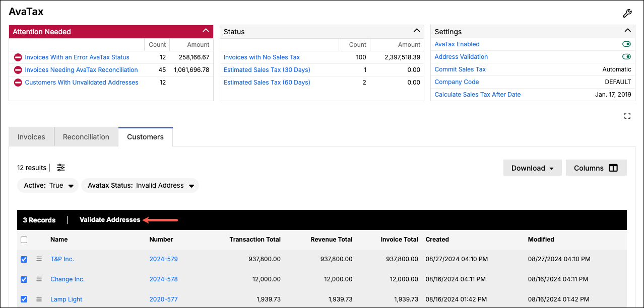The height and width of the screenshot is (308, 644).
Task: Click the DEFAULT company code value
Action: (x=618, y=82)
